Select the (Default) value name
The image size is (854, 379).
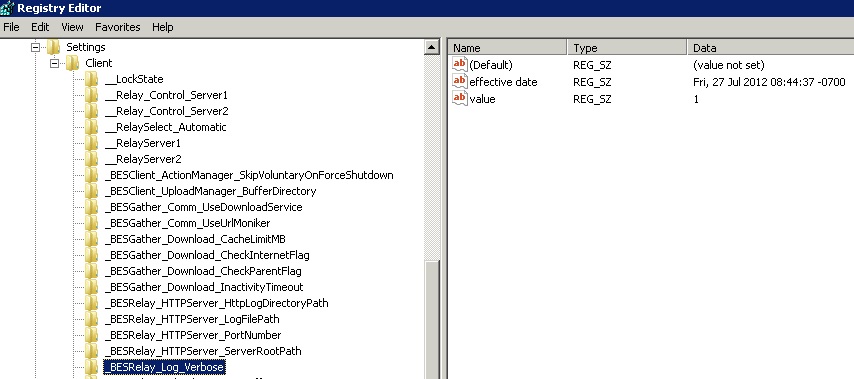click(491, 65)
